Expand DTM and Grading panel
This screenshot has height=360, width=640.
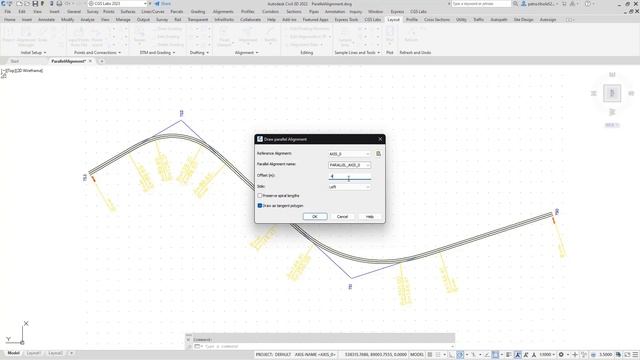pos(157,53)
